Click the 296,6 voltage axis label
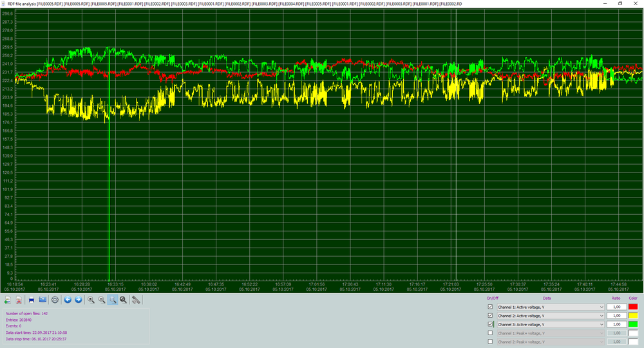Screen dimensions: 644x348 click(x=7, y=14)
